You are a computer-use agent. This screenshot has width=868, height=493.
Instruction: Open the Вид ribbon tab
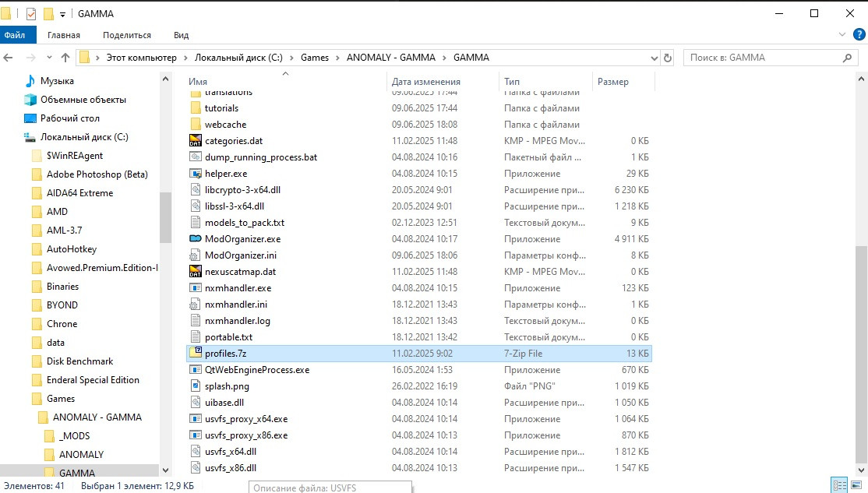click(x=181, y=35)
